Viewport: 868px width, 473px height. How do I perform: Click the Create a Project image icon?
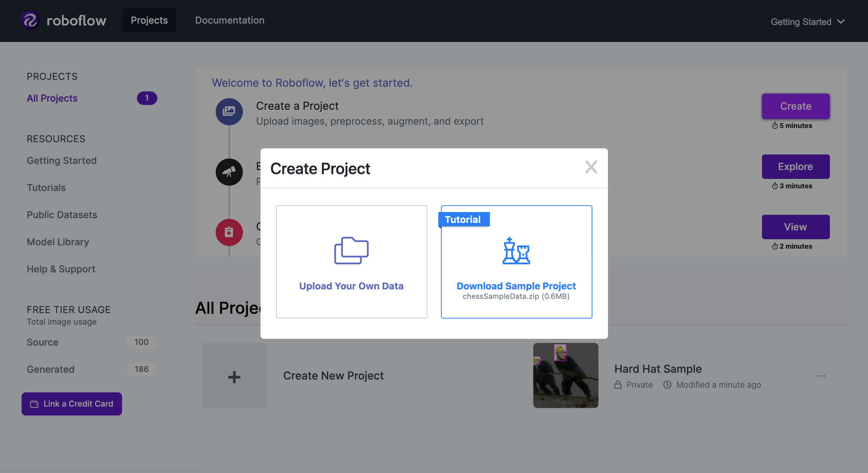(229, 111)
